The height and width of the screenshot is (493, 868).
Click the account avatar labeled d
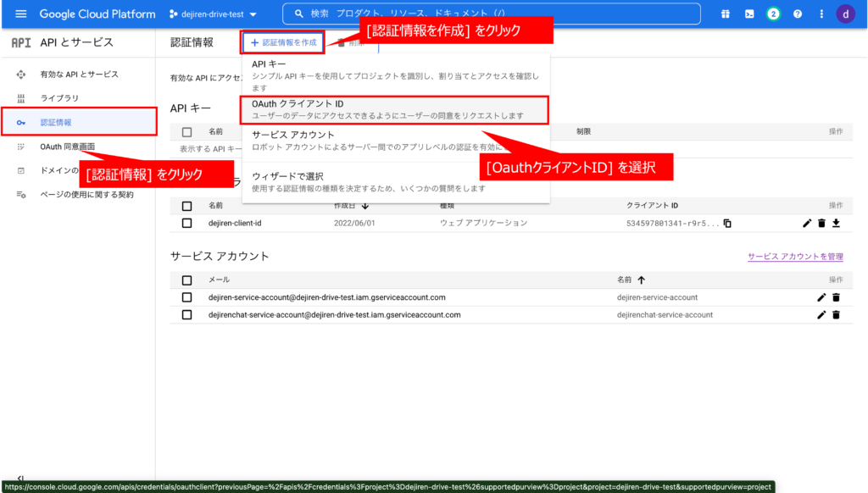tap(845, 14)
